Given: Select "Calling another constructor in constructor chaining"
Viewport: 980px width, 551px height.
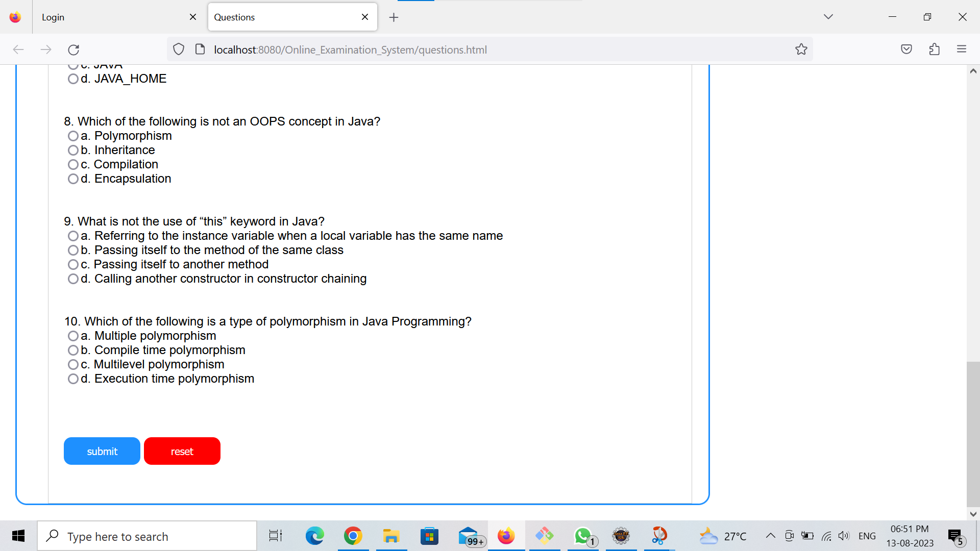Looking at the screenshot, I should point(73,279).
